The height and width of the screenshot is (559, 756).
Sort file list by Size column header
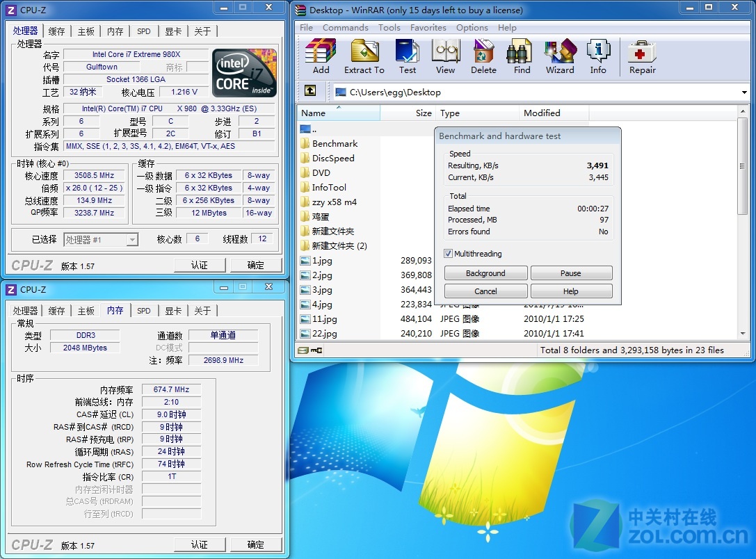tap(408, 113)
